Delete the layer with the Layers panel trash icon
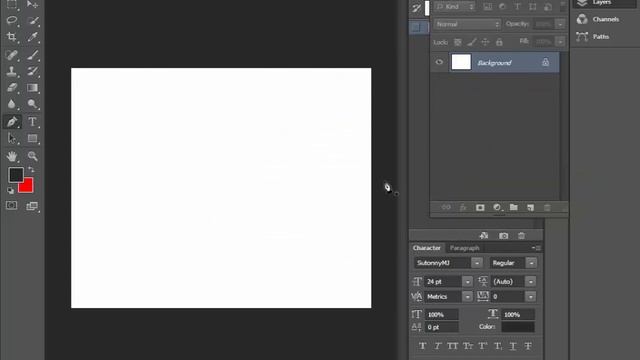 (x=547, y=208)
